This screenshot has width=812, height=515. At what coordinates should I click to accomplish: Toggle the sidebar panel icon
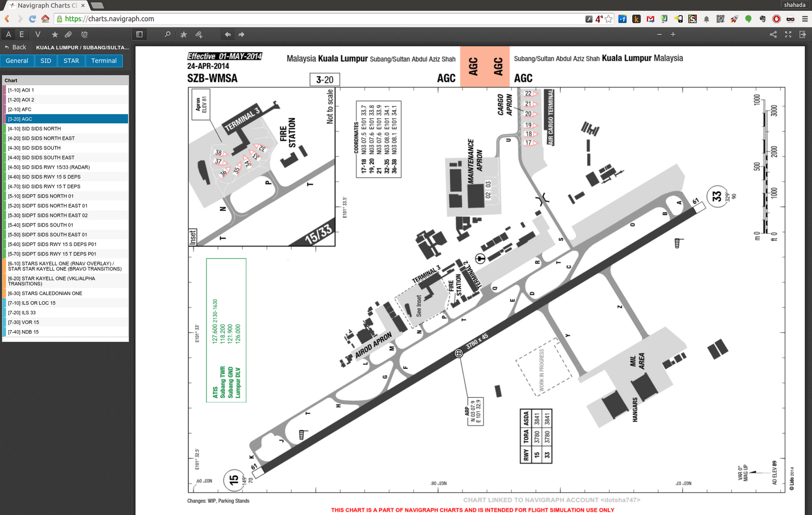tap(139, 35)
